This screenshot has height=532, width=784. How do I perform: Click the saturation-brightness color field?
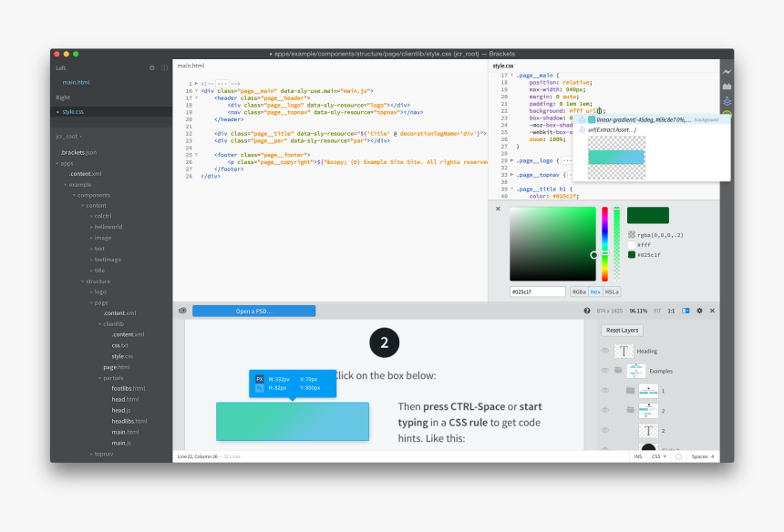pos(552,244)
